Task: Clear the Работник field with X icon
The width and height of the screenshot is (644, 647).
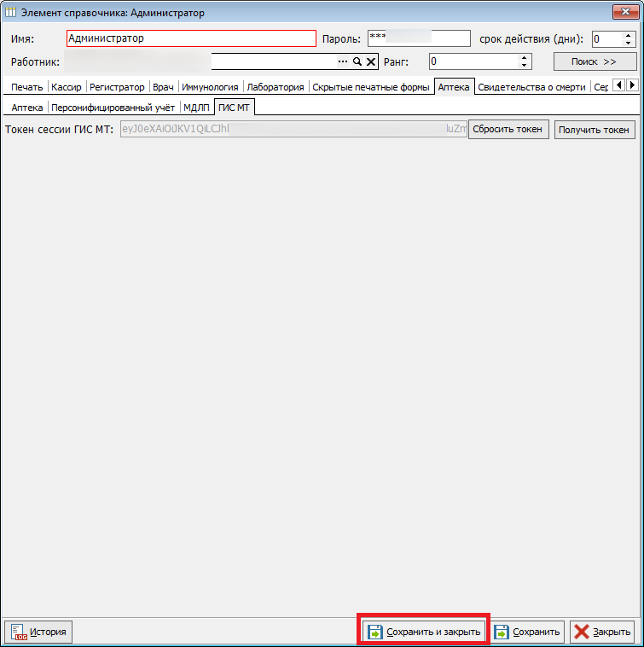Action: click(x=371, y=62)
